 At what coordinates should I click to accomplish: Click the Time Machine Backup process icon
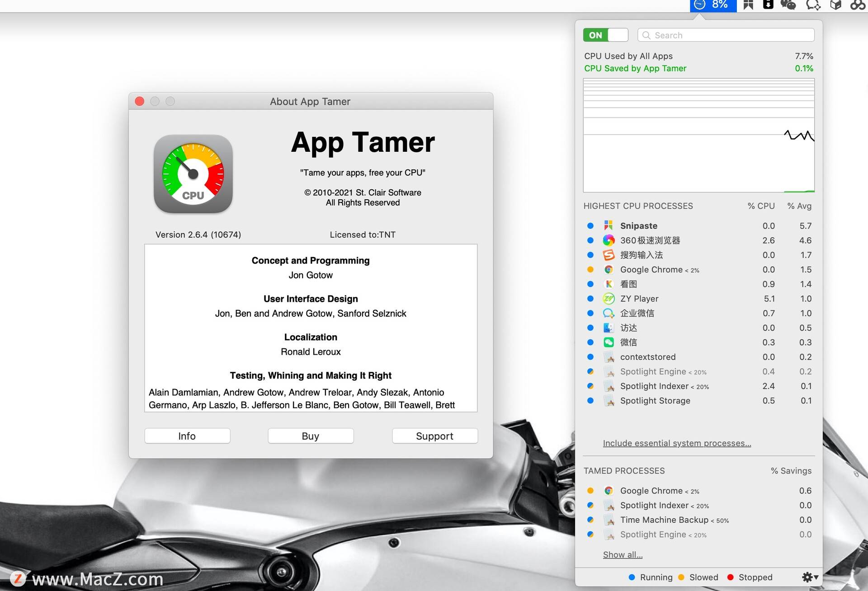(609, 520)
